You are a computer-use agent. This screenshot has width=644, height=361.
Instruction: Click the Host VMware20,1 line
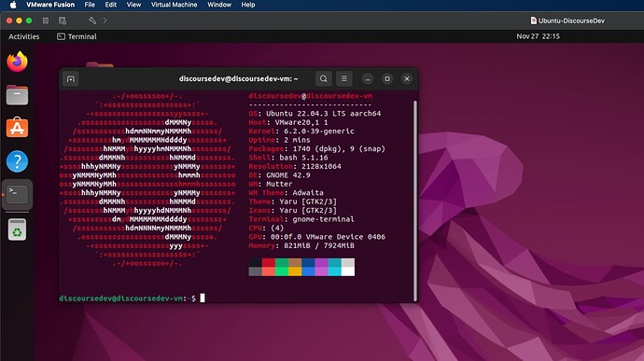(x=288, y=122)
